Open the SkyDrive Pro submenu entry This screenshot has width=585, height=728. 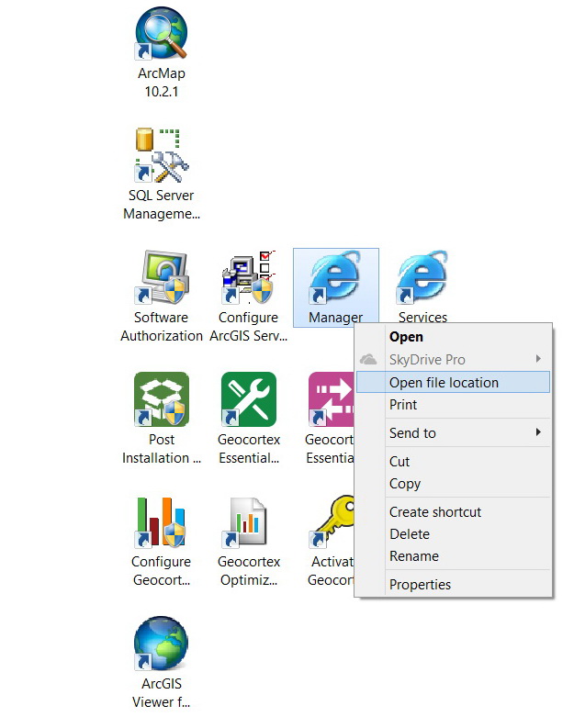click(x=453, y=360)
